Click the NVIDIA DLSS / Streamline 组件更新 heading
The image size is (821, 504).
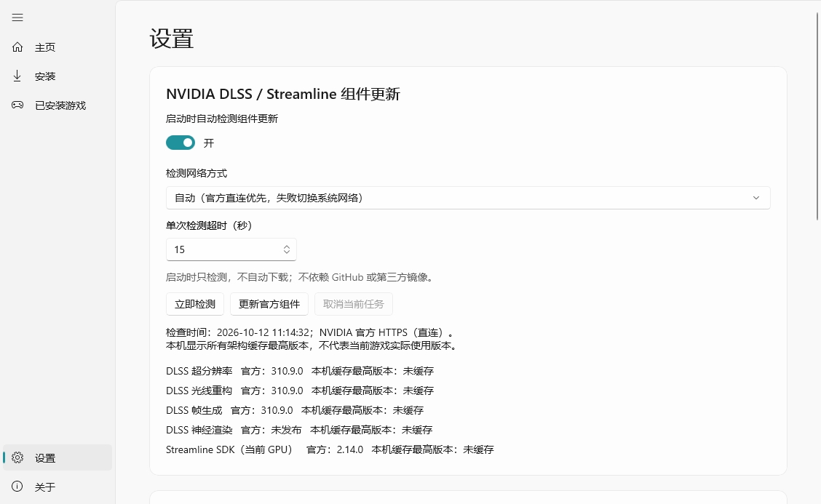click(x=283, y=95)
